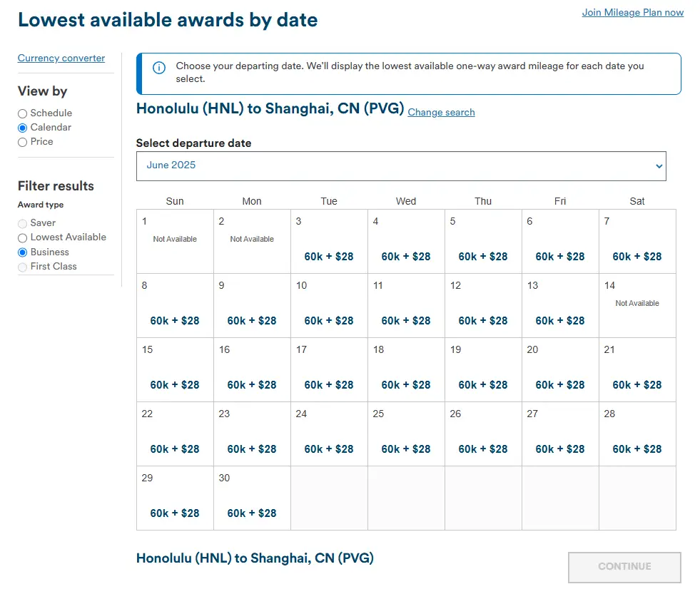Click the Change search link
Viewport: 700px width, 589px height.
coord(441,113)
